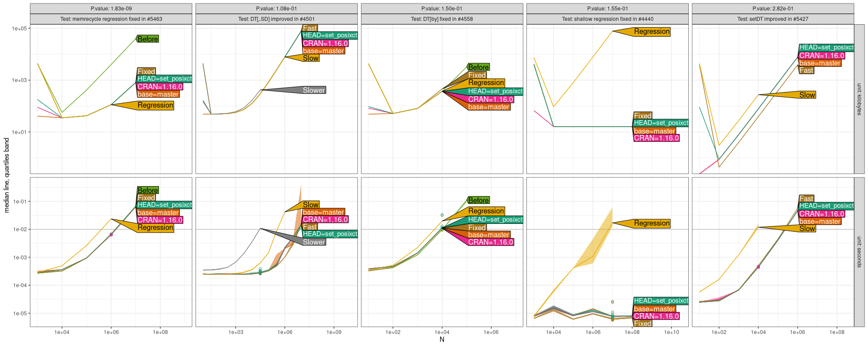The image size is (868, 347).
Task: Click 'Regression' label in DT[by] kilobytes panel
Action: point(486,83)
